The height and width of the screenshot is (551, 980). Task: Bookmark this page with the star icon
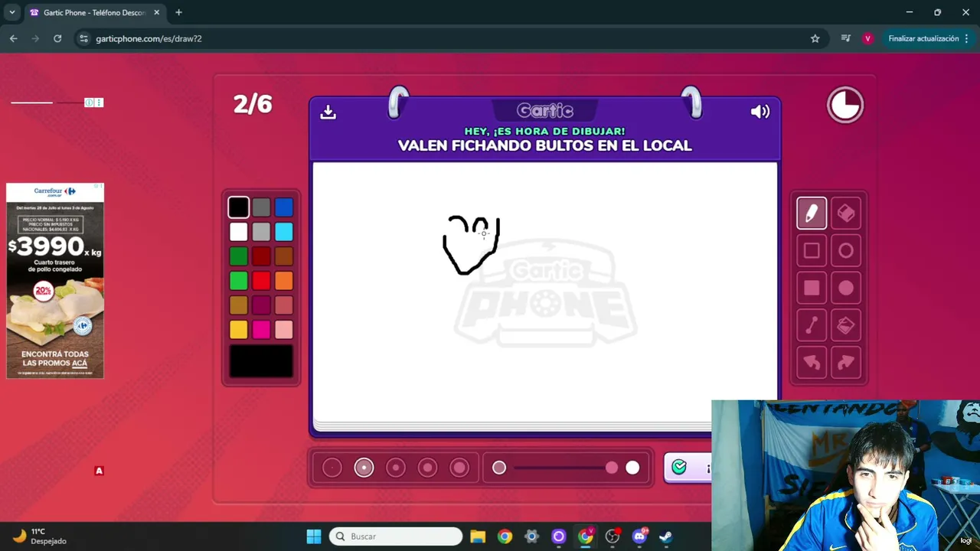(x=815, y=38)
